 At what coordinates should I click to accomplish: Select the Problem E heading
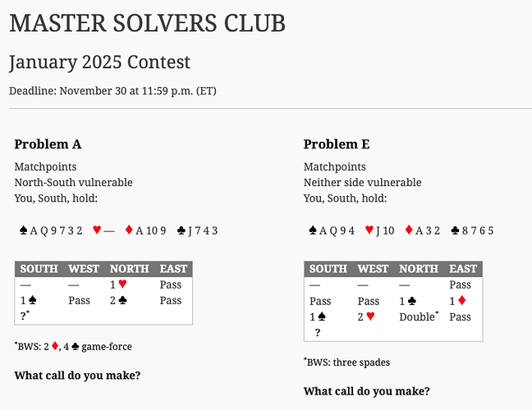(337, 144)
